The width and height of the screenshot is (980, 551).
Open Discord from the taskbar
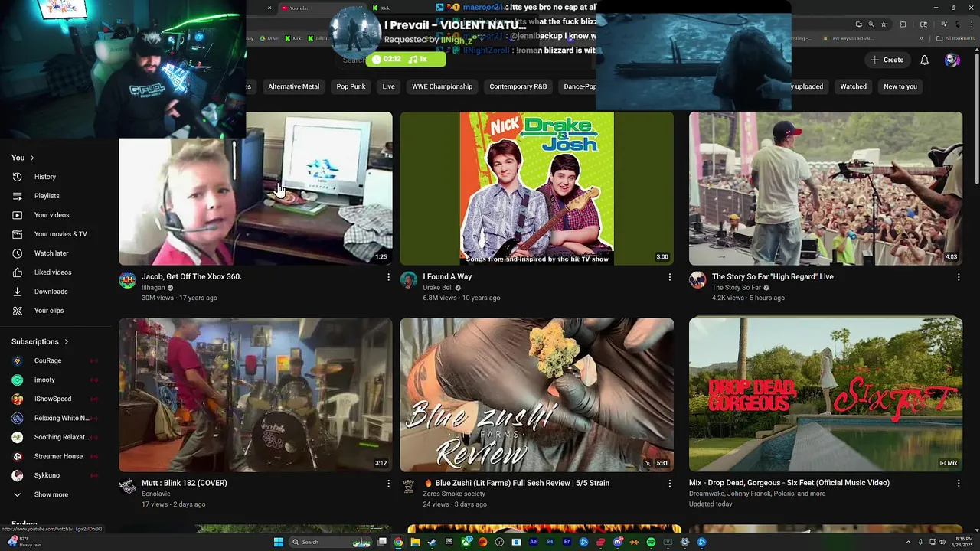[x=618, y=542]
